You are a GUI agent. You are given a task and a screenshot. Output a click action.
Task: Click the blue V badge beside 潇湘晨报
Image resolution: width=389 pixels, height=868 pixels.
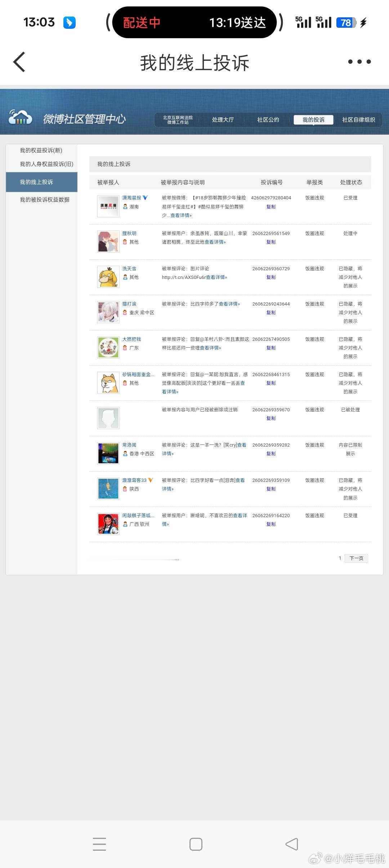[145, 198]
